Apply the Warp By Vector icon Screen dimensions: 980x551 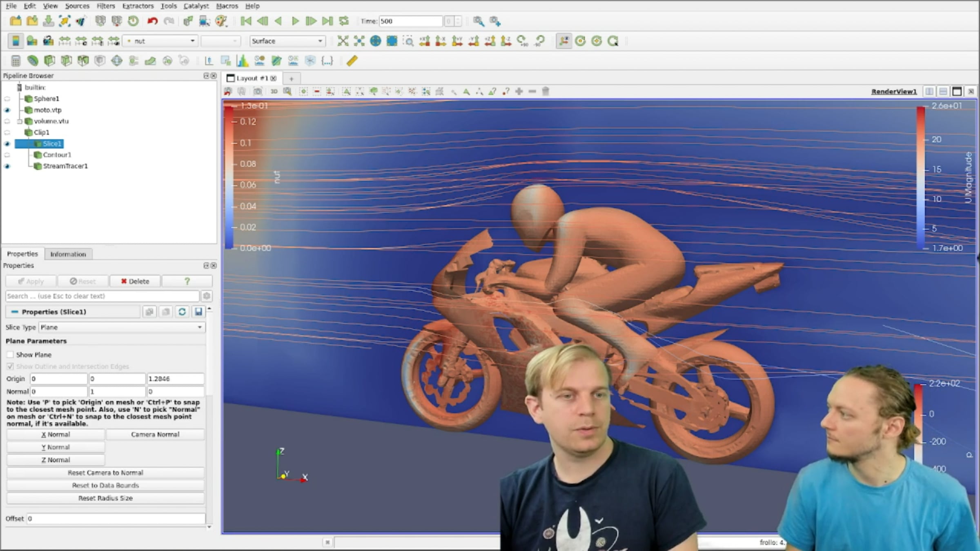[150, 61]
